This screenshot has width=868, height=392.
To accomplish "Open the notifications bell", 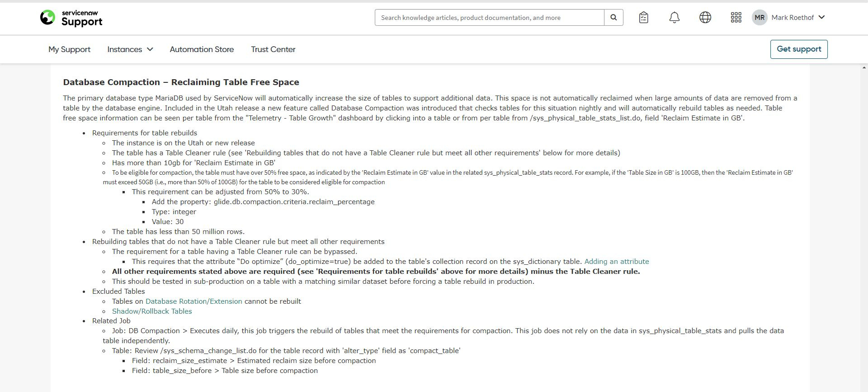I will coord(674,18).
